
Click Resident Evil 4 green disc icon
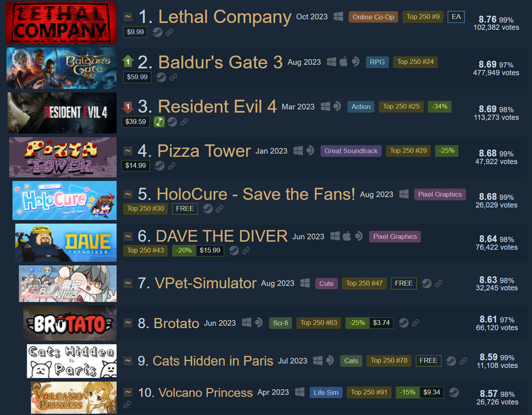tap(159, 122)
